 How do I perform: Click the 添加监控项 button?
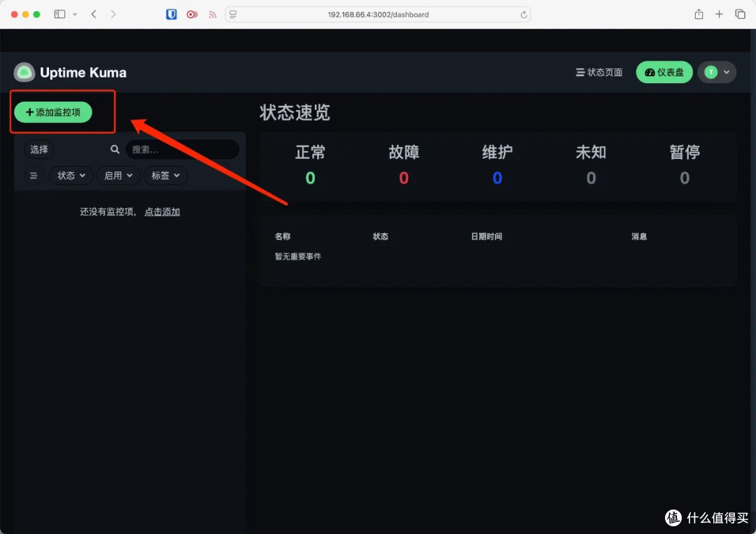click(53, 112)
